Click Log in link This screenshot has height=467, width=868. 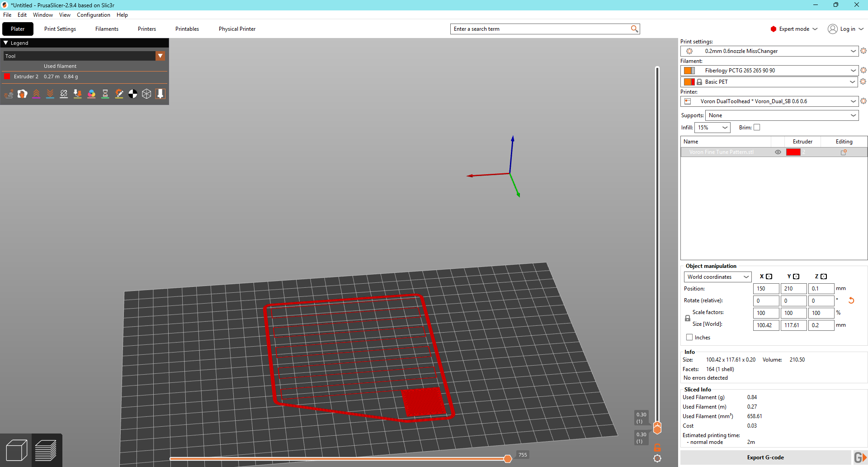tap(847, 29)
